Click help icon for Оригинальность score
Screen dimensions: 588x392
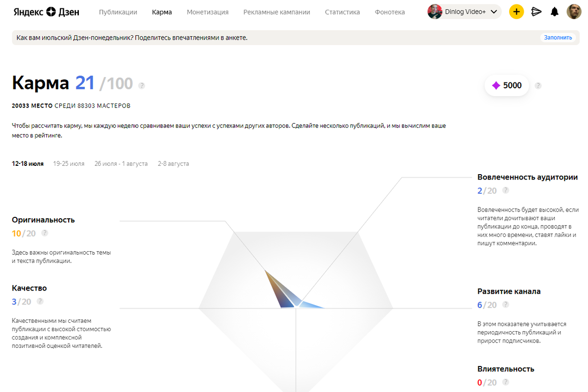click(45, 233)
